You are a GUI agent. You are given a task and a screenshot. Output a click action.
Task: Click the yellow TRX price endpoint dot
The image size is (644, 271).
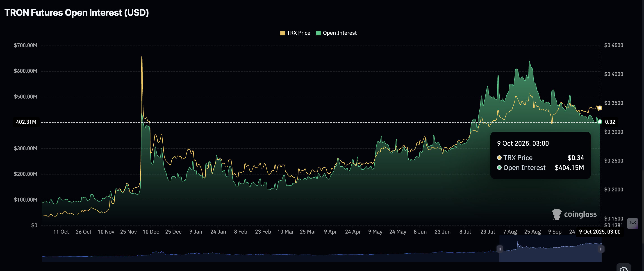coord(599,108)
